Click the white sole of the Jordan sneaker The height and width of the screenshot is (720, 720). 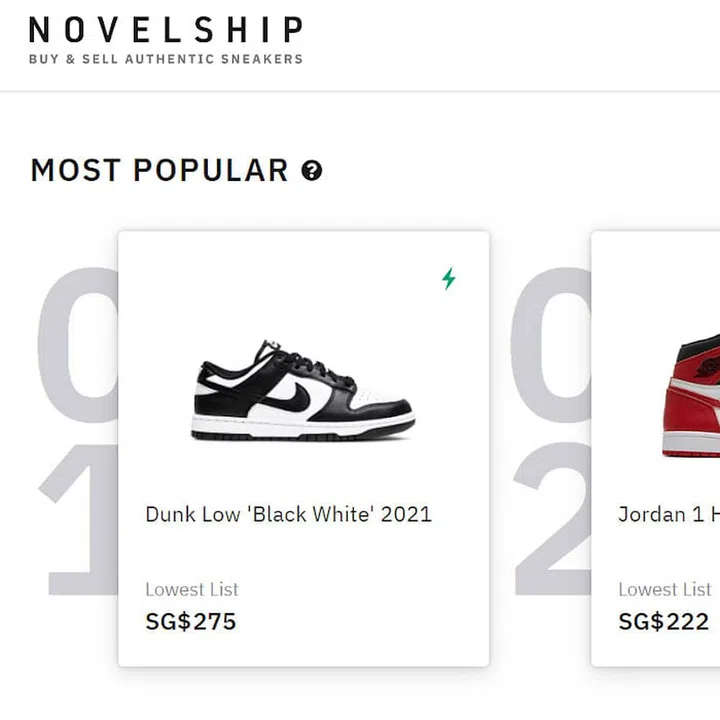tap(695, 442)
